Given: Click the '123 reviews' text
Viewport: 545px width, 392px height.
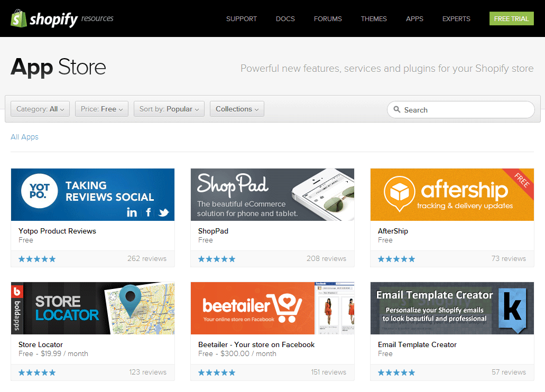Looking at the screenshot, I should coord(147,372).
